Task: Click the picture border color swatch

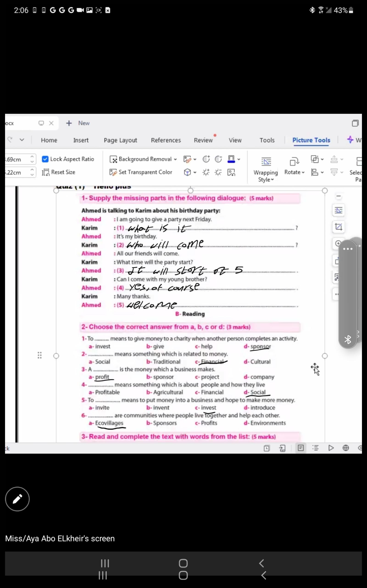Action: click(231, 159)
